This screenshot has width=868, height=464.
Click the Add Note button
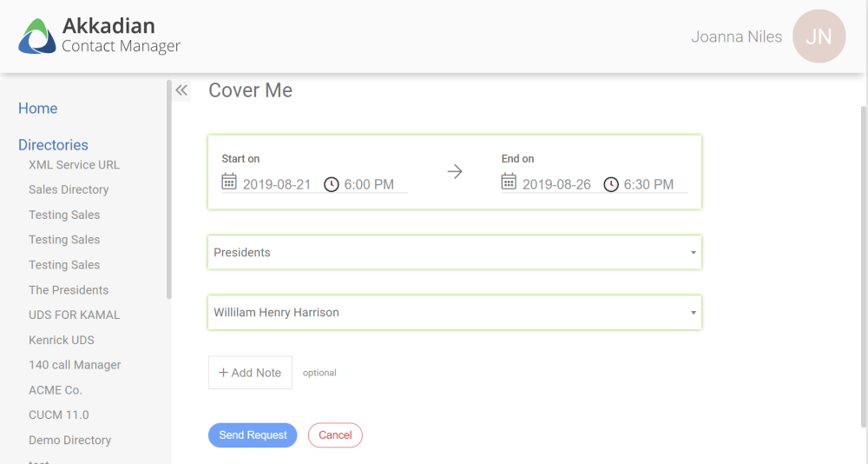(x=250, y=373)
